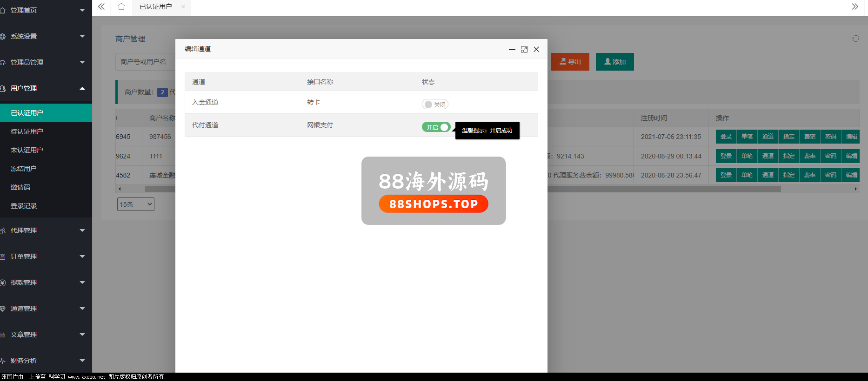The height and width of the screenshot is (381, 868).
Task: Click the 导出 export button
Action: coord(570,62)
